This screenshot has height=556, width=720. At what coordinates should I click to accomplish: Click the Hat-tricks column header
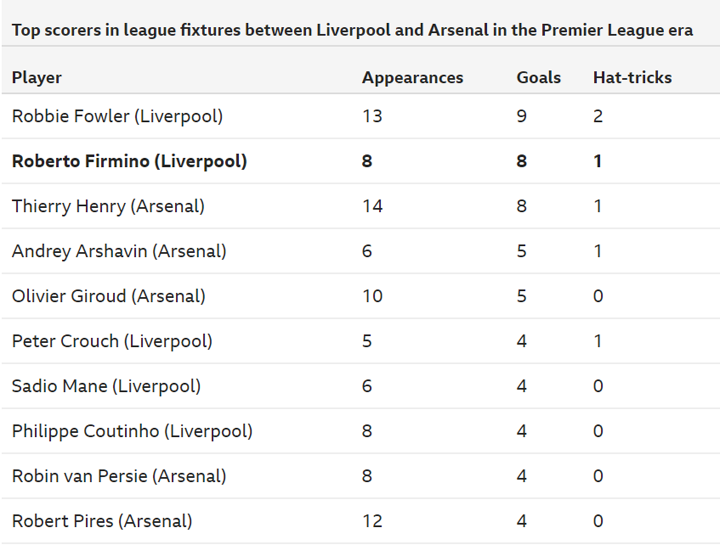(632, 77)
